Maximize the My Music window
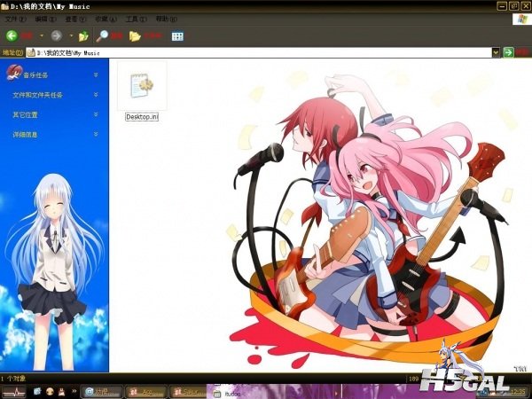Image resolution: width=532 pixels, height=399 pixels. tap(513, 6)
